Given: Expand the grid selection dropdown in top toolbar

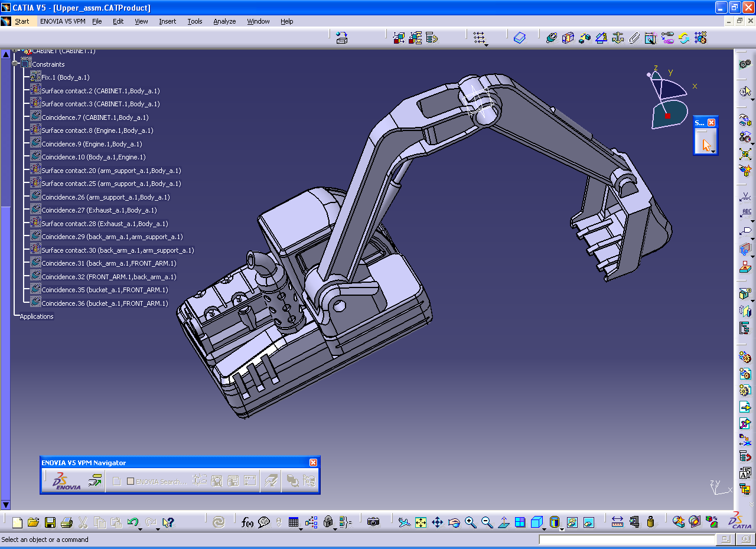Looking at the screenshot, I should click(x=485, y=45).
